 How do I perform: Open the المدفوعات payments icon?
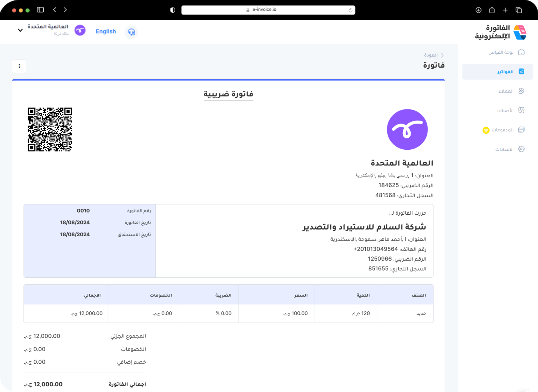(522, 130)
